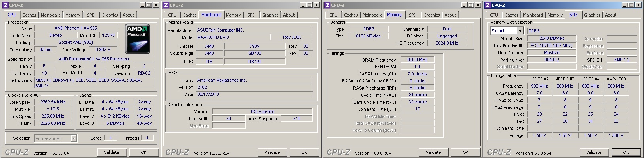Select SPD tab in the Memory window

pos(413,15)
